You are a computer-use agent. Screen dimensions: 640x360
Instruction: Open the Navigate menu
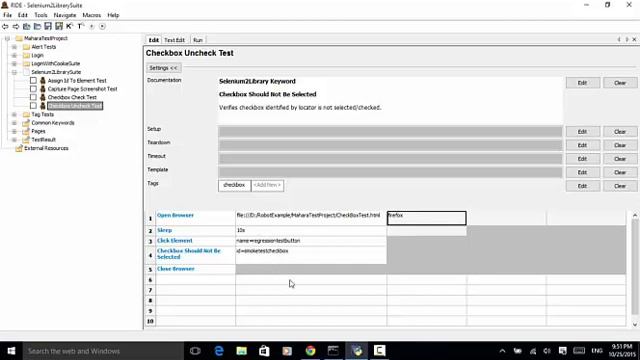(65, 15)
